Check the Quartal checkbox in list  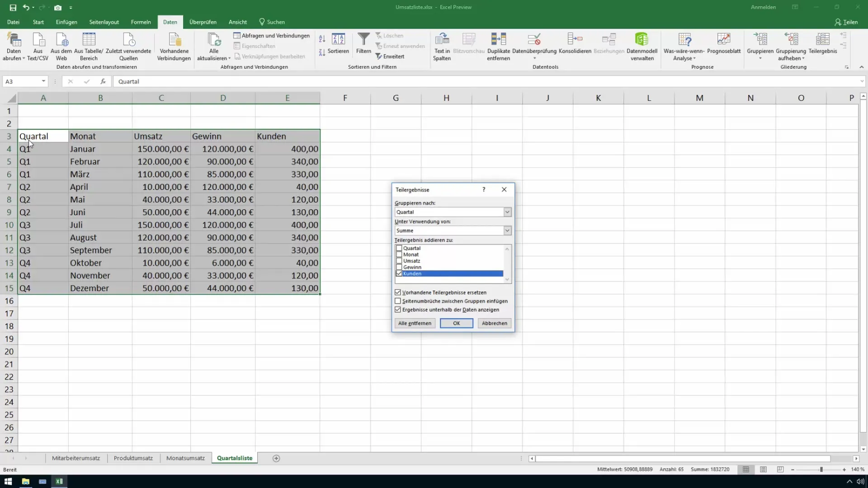coord(399,248)
